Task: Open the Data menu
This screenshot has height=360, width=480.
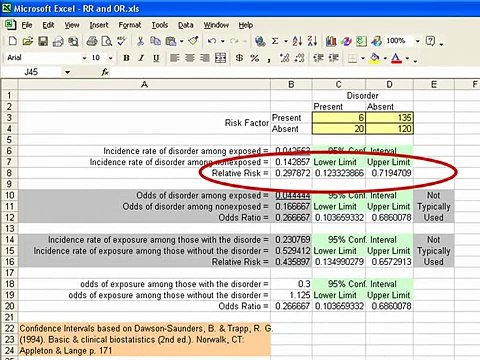Action: pyautogui.click(x=185, y=25)
